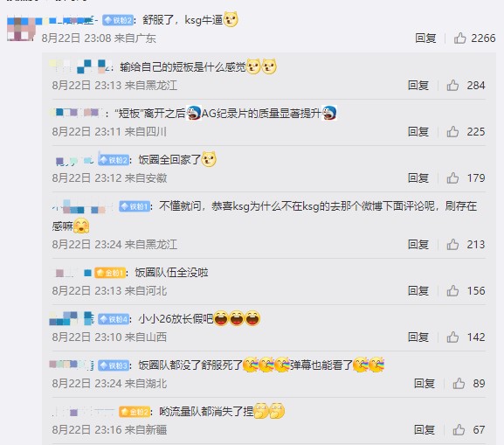The width and height of the screenshot is (504, 445).
Task: Open the top commenter's avatar
Action: pyautogui.click(x=21, y=29)
